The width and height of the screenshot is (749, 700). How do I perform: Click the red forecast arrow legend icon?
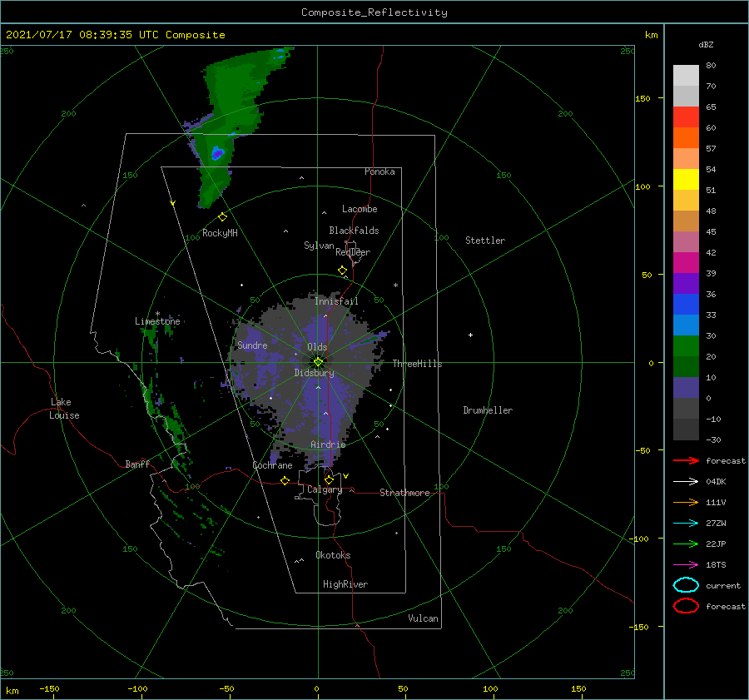[686, 460]
